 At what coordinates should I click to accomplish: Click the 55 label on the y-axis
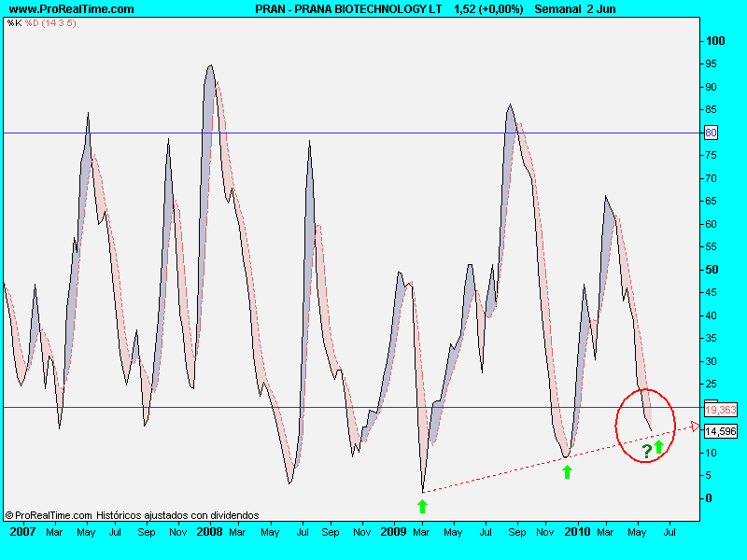pyautogui.click(x=711, y=246)
